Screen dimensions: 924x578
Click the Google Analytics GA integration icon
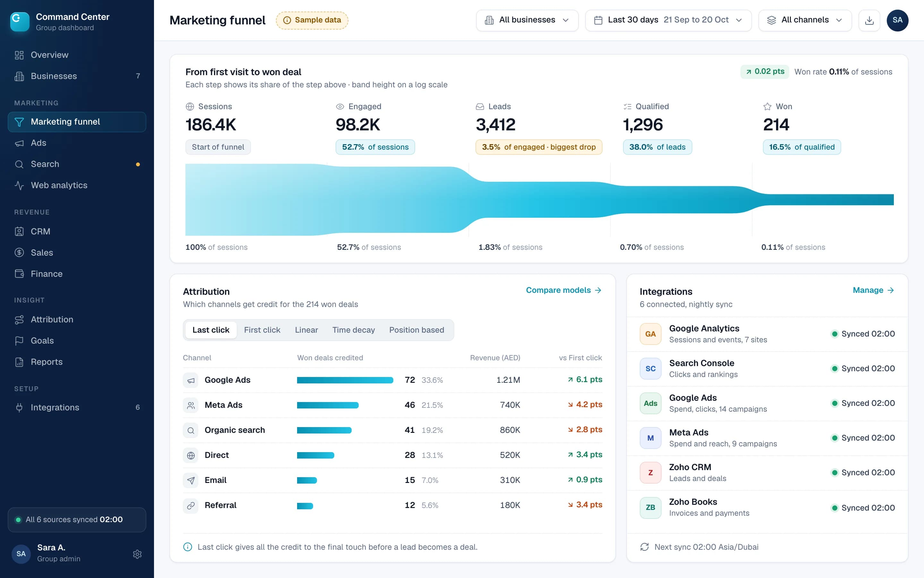tap(650, 334)
